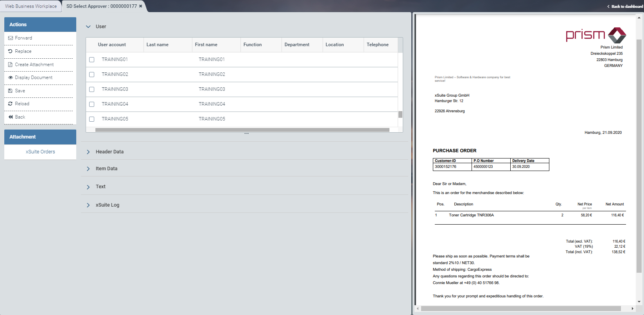Check the box for TRAINING05
The height and width of the screenshot is (315, 644).
click(x=92, y=119)
